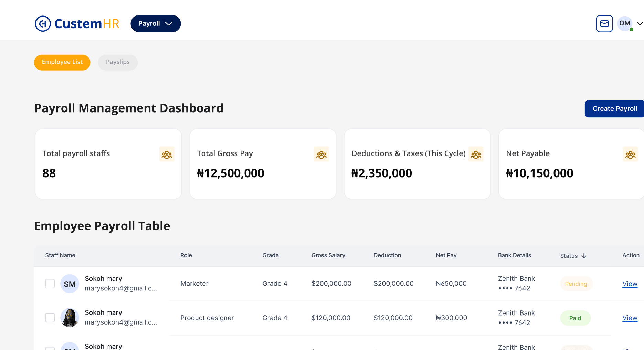
Task: Click the Grade column header
Action: pos(271,255)
